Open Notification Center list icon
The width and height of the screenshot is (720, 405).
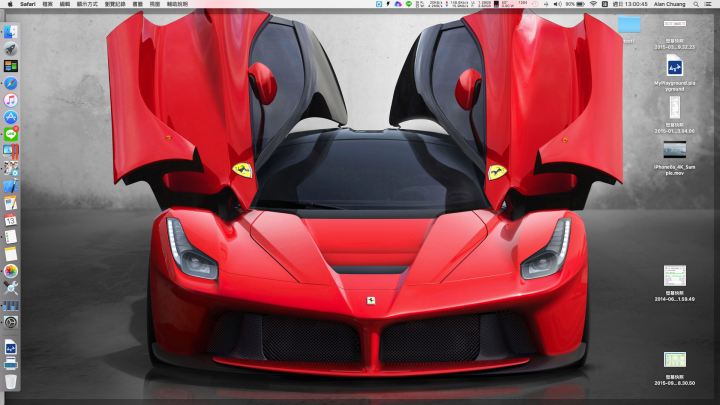click(709, 4)
